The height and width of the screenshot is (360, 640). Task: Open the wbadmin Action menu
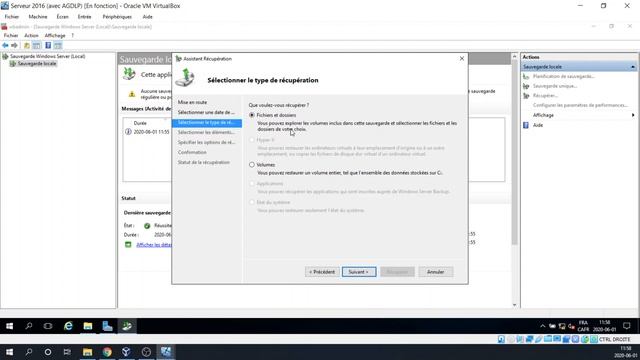point(31,36)
